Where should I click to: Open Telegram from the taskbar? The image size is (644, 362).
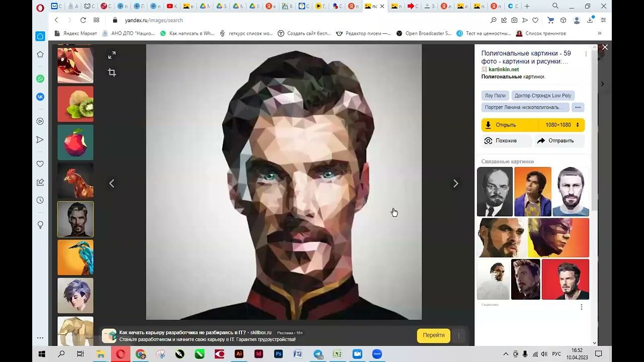(318, 354)
